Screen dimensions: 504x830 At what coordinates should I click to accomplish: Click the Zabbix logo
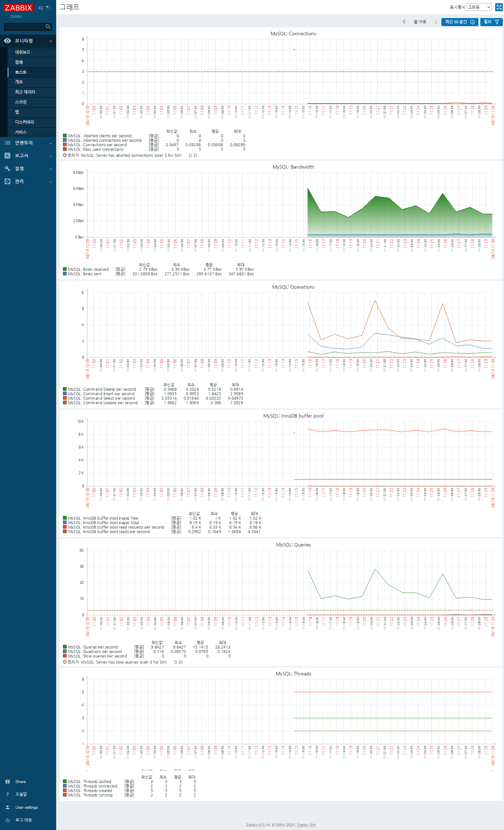click(18, 8)
